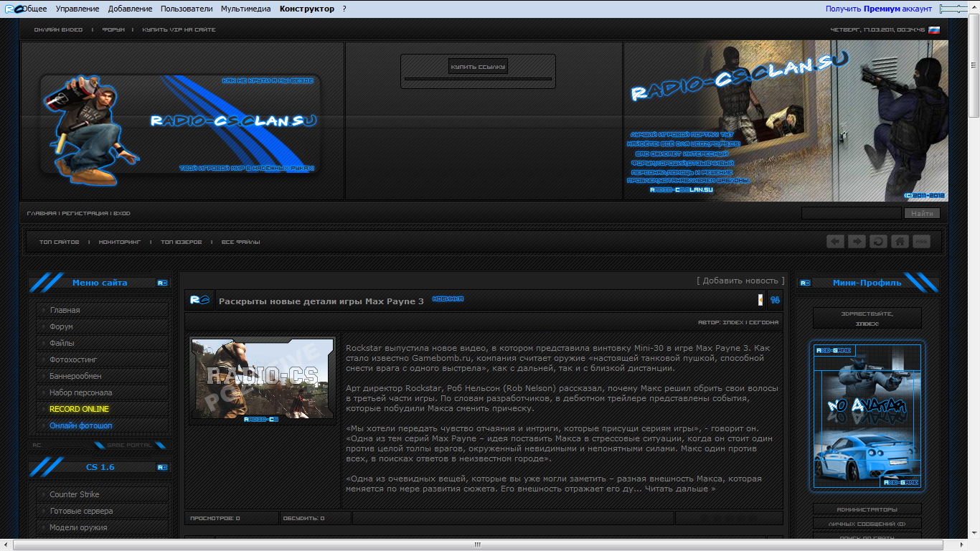Click the yellow RECORD ONLINE link

(79, 409)
